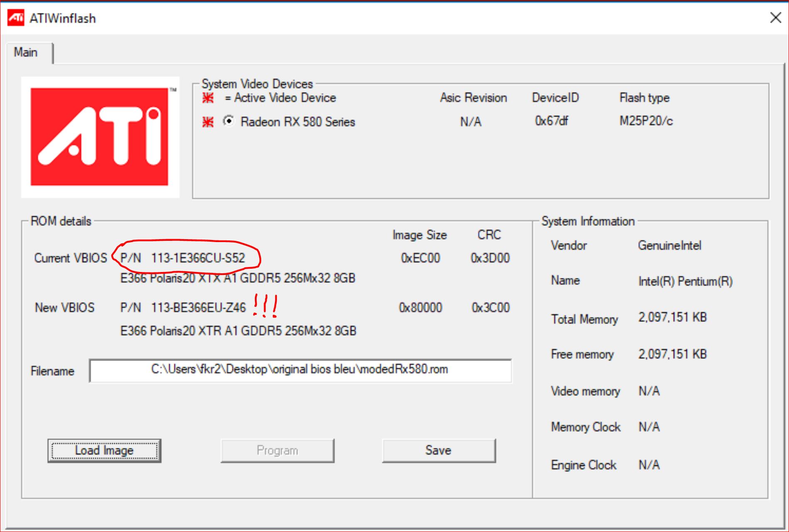The height and width of the screenshot is (532, 789).
Task: Click the Engine Clock label
Action: 584,465
